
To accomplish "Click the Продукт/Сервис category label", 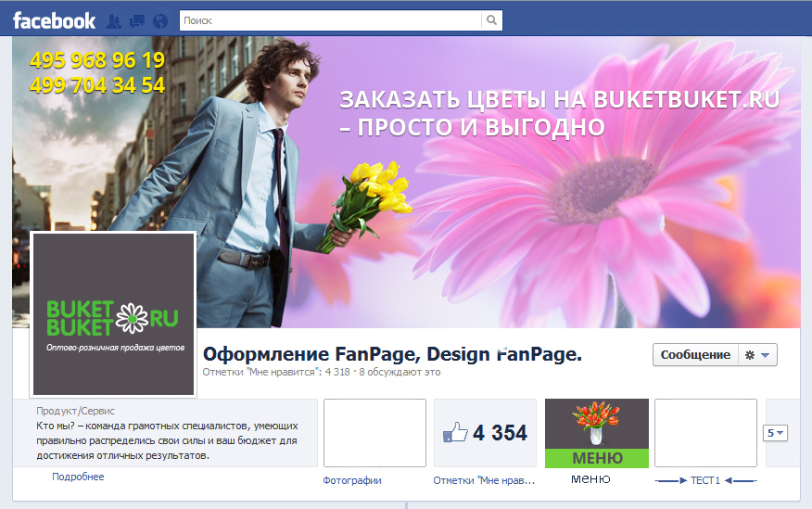I will point(76,411).
